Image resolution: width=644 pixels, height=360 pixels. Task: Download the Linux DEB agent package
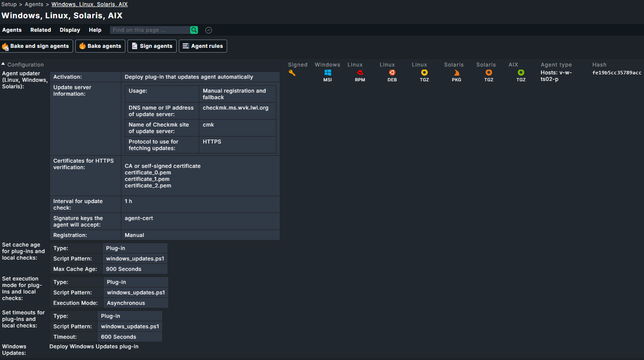click(392, 76)
